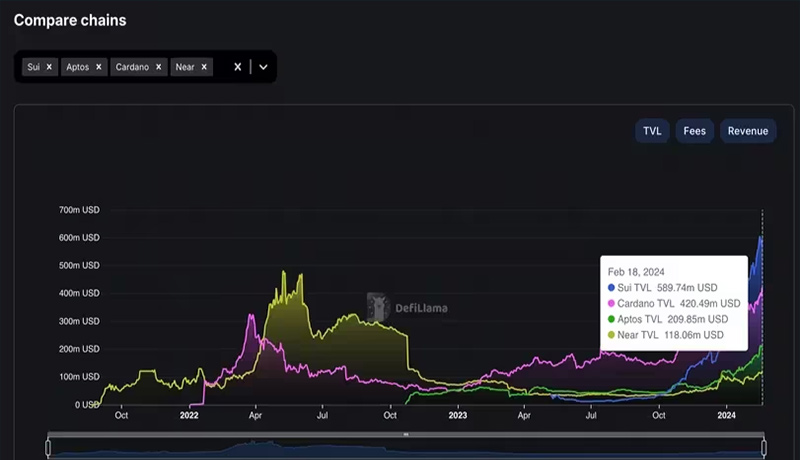Screen dimensions: 800x460
Task: Click the left time range slider handle
Action: [x=49, y=447]
